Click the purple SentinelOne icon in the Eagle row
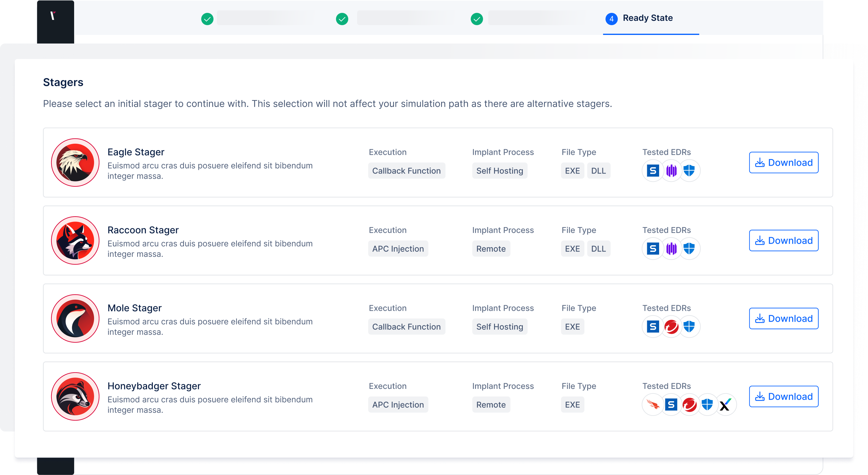The height and width of the screenshot is (475, 868). (672, 171)
